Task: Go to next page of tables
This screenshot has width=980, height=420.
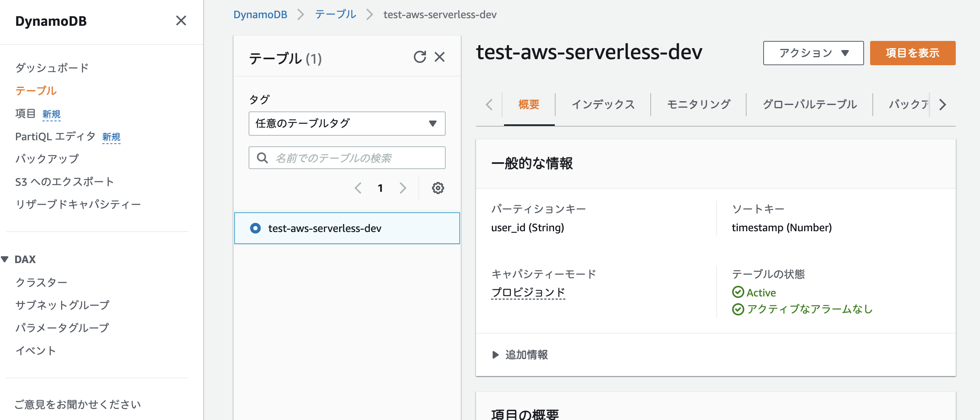Action: pyautogui.click(x=403, y=188)
